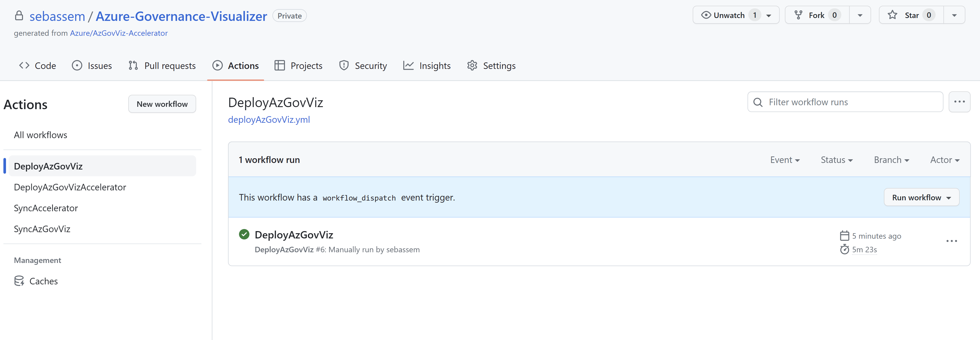This screenshot has height=340, width=980.
Task: Open the sebassem owner profile link
Action: (x=57, y=16)
